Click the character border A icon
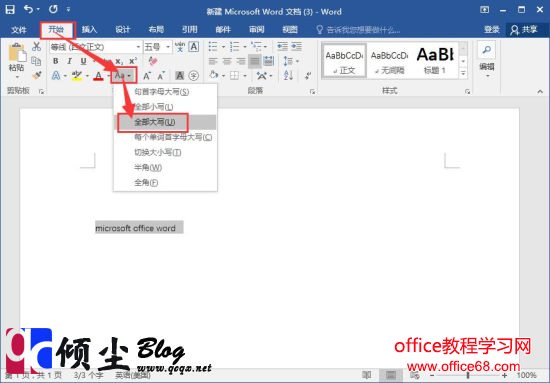This screenshot has height=383, width=550. pyautogui.click(x=194, y=47)
